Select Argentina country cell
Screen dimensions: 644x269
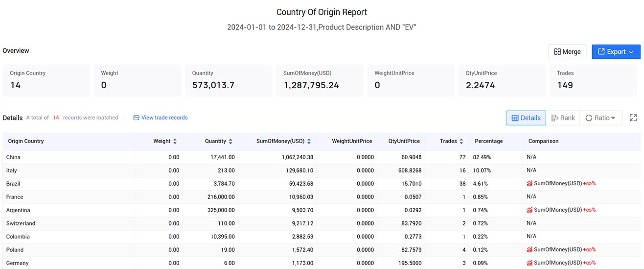pos(18,210)
